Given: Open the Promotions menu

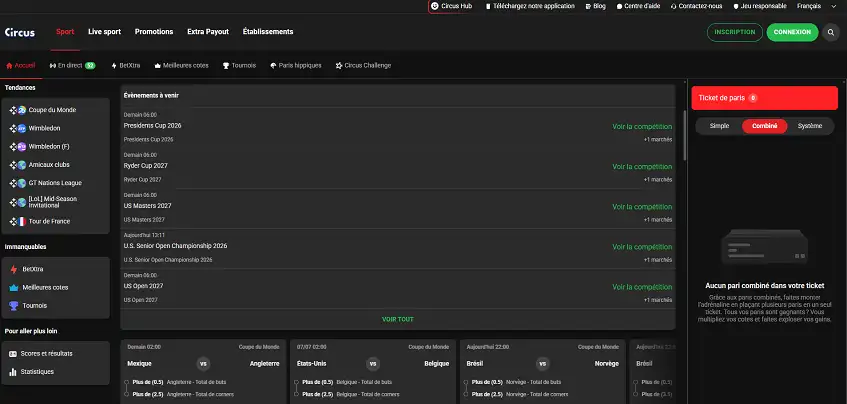Looking at the screenshot, I should pyautogui.click(x=154, y=32).
